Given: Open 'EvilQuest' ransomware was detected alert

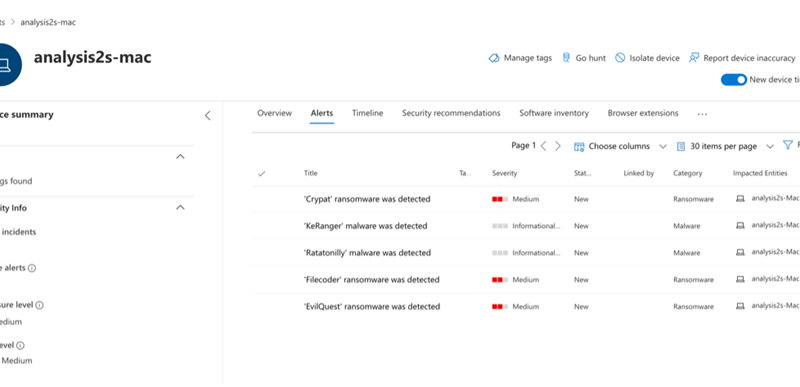Looking at the screenshot, I should click(x=371, y=306).
